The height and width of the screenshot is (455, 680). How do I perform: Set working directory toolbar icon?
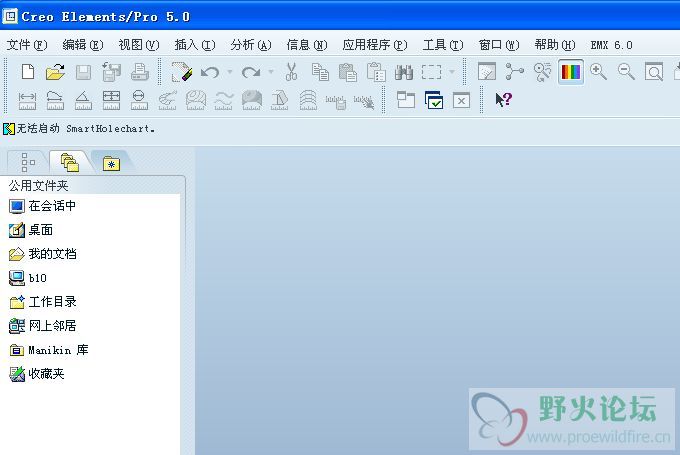pyautogui.click(x=111, y=72)
